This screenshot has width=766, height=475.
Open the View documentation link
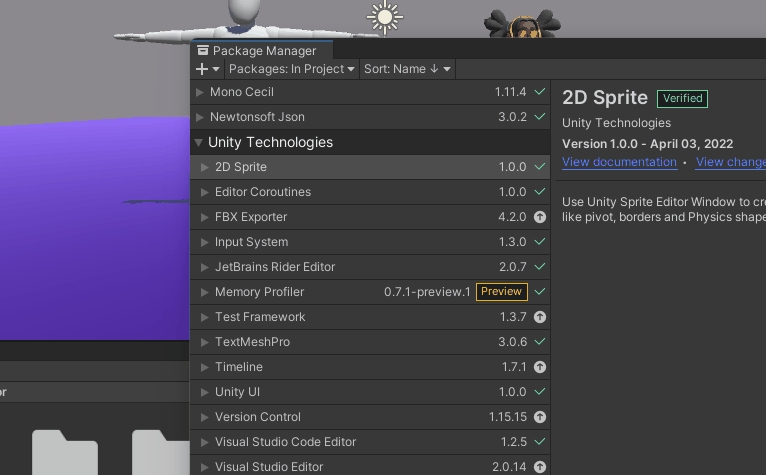(619, 162)
